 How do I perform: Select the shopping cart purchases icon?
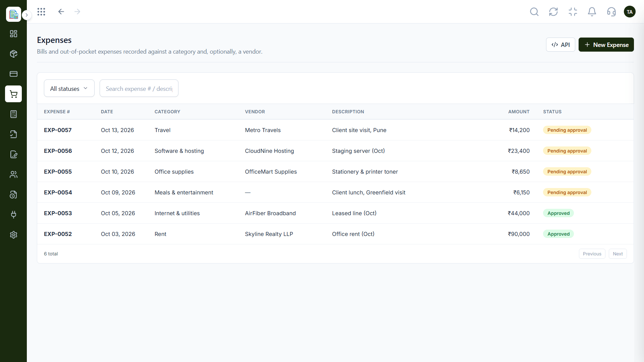click(13, 94)
